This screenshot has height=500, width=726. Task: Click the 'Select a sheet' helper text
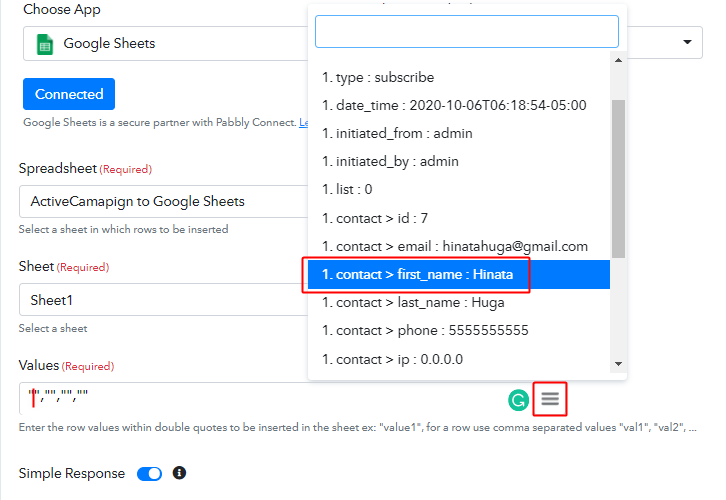click(x=53, y=328)
